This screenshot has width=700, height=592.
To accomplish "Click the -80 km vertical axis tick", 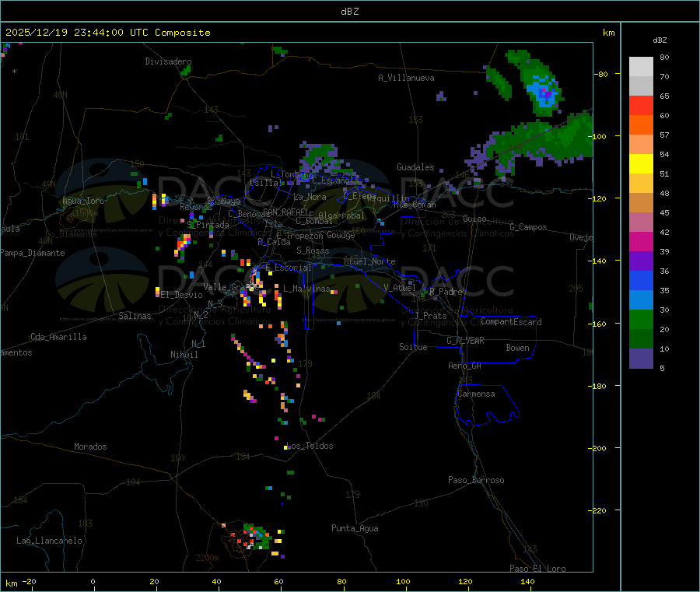I will pyautogui.click(x=601, y=74).
